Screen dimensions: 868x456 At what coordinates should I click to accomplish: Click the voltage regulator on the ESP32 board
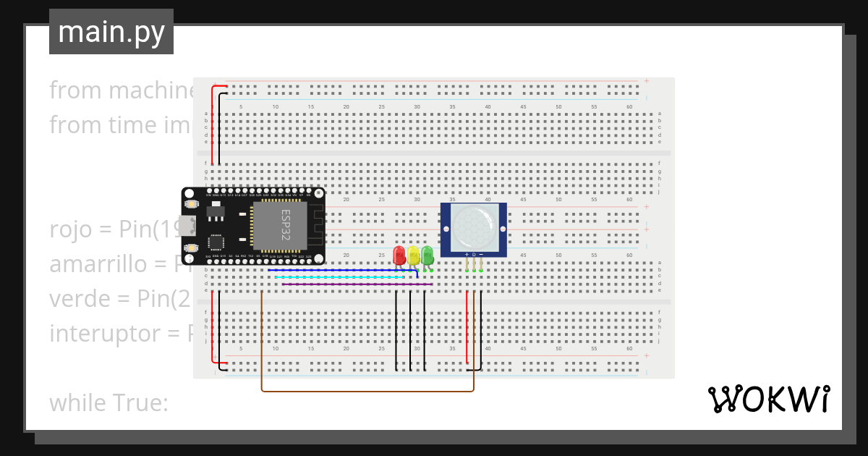(x=216, y=211)
